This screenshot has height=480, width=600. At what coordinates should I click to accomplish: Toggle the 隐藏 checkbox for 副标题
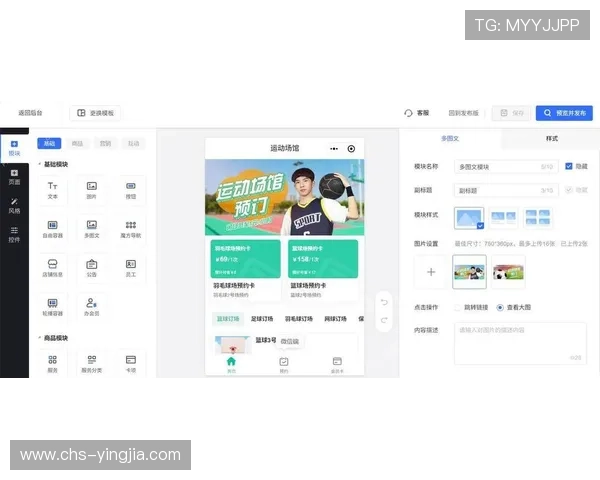click(569, 190)
